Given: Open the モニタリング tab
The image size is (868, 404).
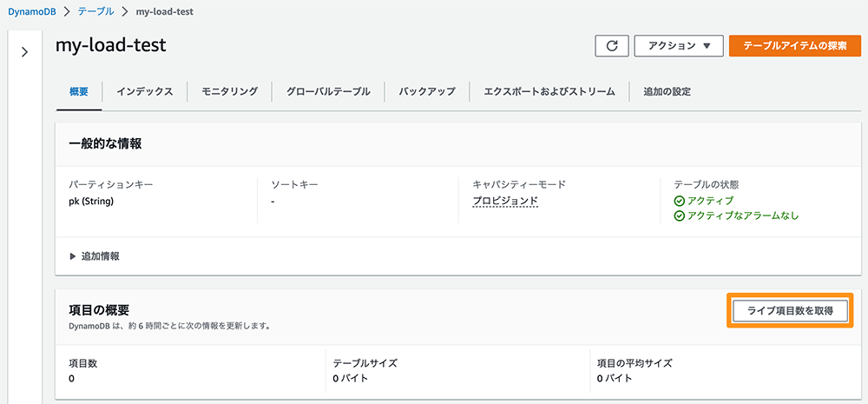Looking at the screenshot, I should pyautogui.click(x=230, y=92).
